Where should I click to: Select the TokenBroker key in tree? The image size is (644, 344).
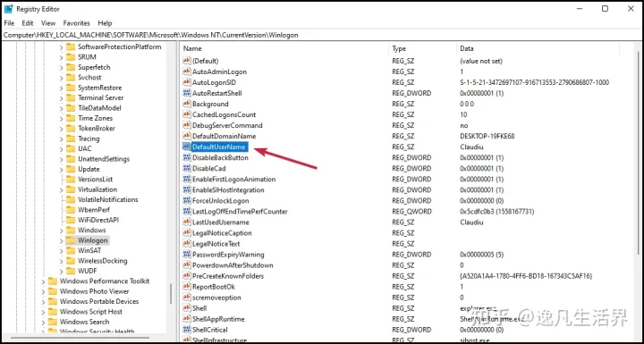pyautogui.click(x=97, y=128)
